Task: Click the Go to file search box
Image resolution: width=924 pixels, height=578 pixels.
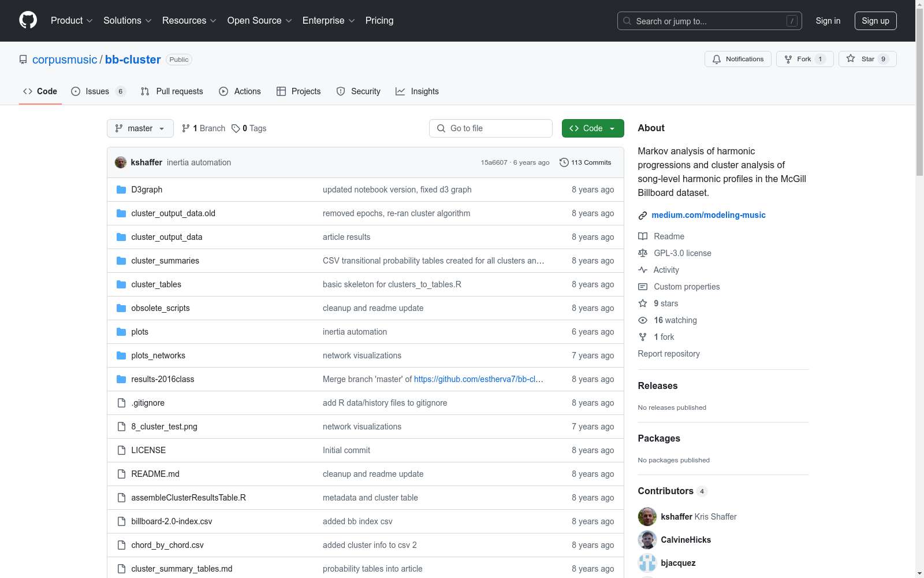Action: point(491,128)
